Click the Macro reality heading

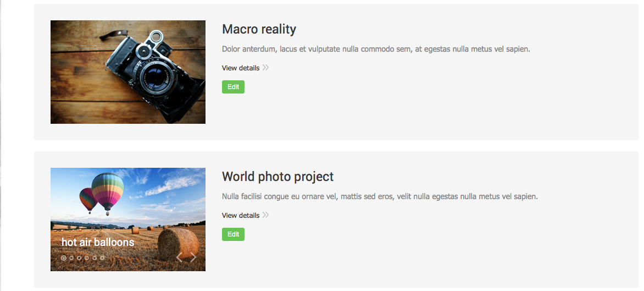(259, 29)
